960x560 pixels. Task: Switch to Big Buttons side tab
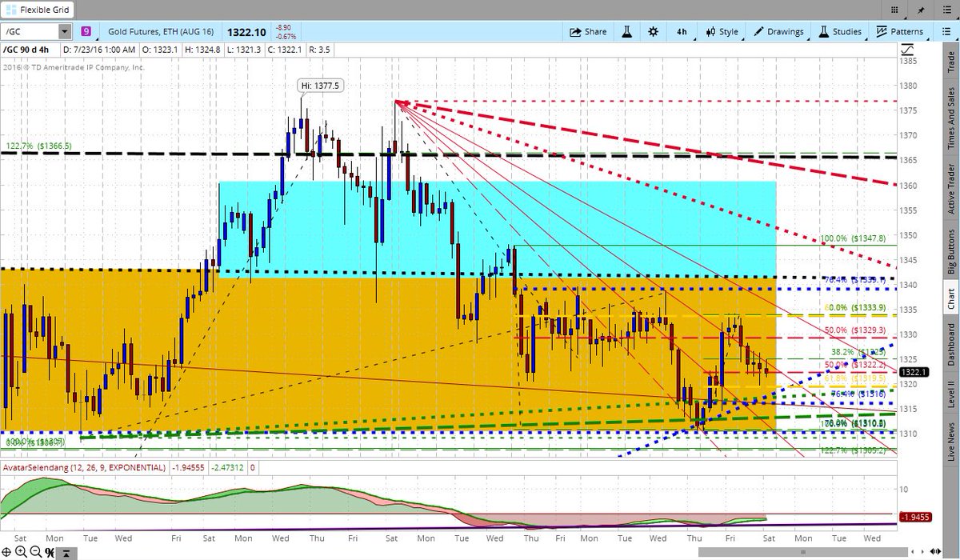click(x=951, y=252)
